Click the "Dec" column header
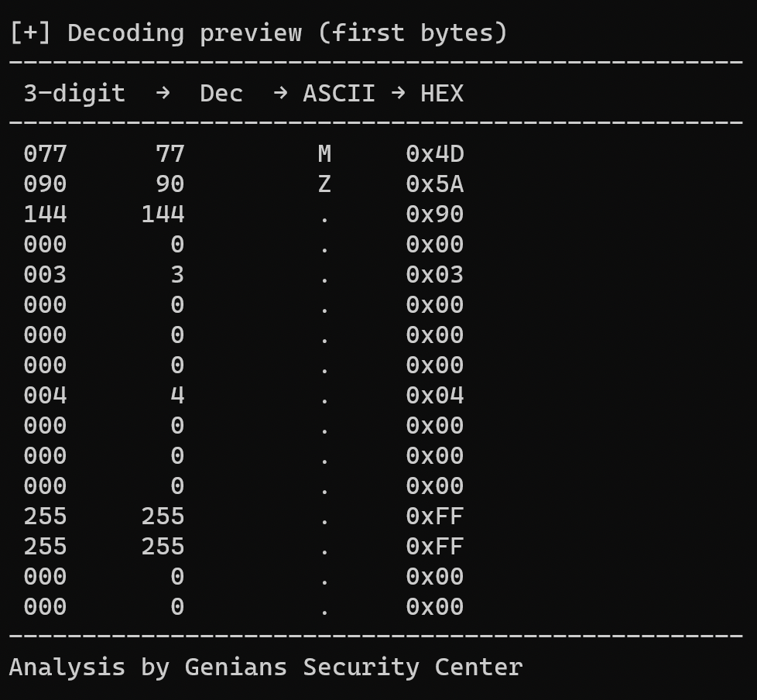The height and width of the screenshot is (700, 757). pyautogui.click(x=221, y=94)
